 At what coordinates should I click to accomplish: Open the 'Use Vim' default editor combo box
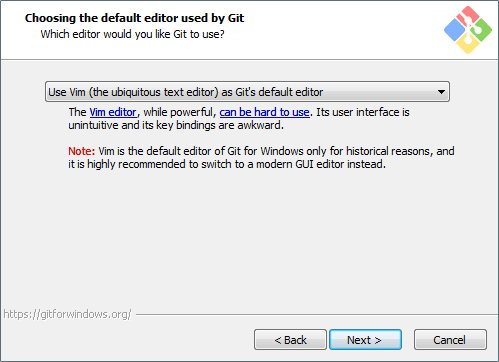coord(247,92)
